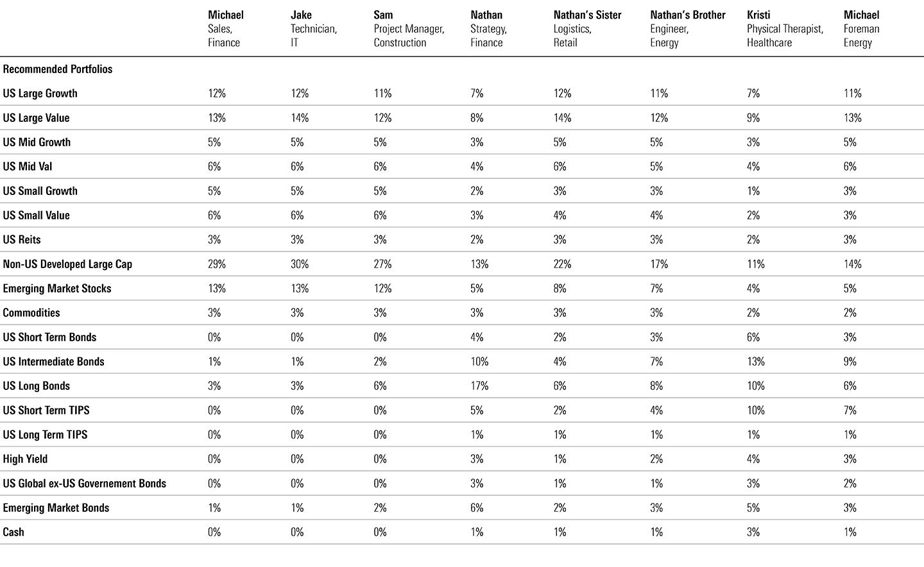Viewport: 924px width, 567px height.
Task: Click the Non-US Developed Large Cap label
Action: point(67,264)
